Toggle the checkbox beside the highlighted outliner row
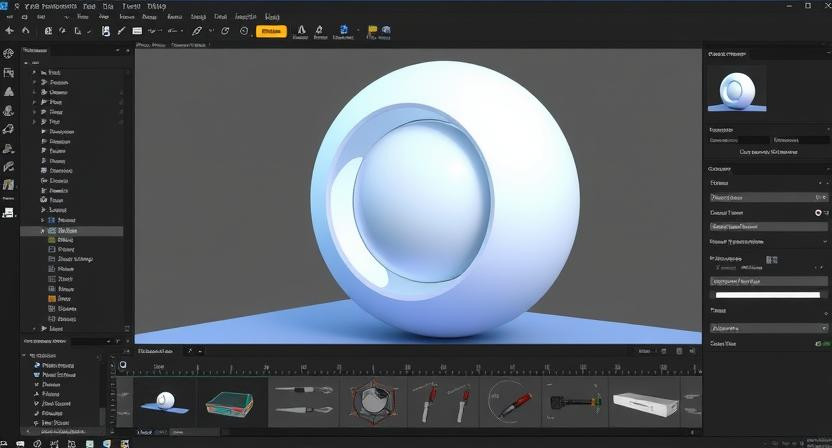 coord(52,230)
